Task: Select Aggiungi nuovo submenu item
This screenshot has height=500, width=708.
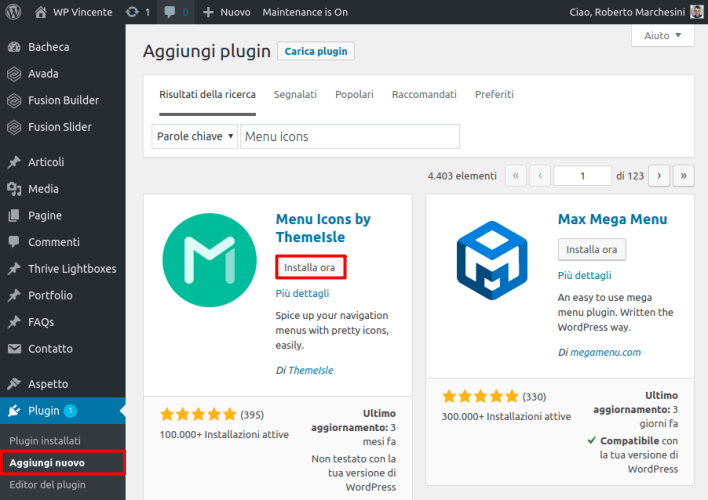Action: 47,463
